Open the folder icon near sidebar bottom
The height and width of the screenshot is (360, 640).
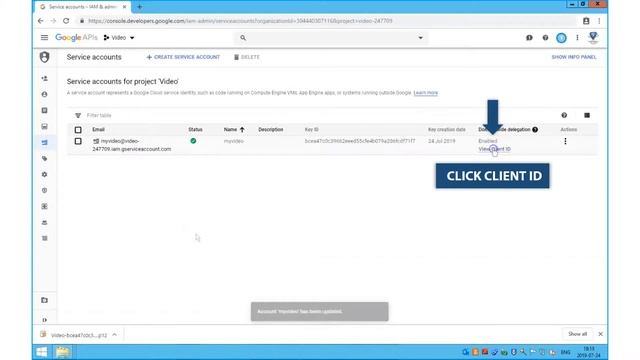44,300
